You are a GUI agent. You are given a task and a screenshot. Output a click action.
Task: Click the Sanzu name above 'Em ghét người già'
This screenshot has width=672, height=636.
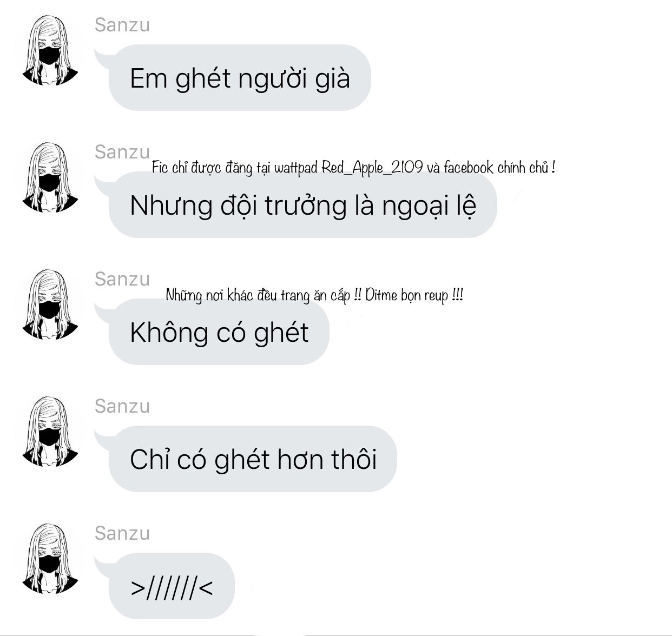[122, 25]
